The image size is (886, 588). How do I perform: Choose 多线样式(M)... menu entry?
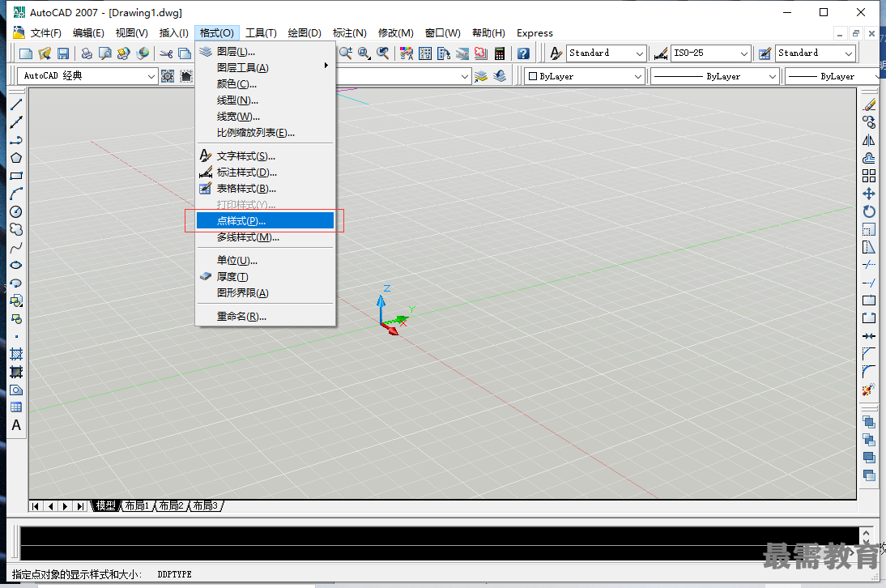tap(266, 237)
